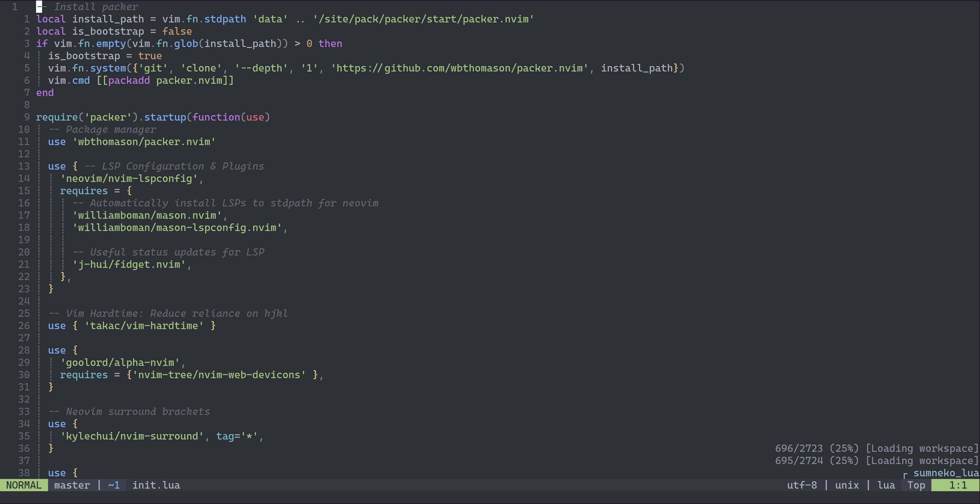Screen dimensions: 980x504
Task: Click the requires keyword on line 15
Action: (84, 191)
